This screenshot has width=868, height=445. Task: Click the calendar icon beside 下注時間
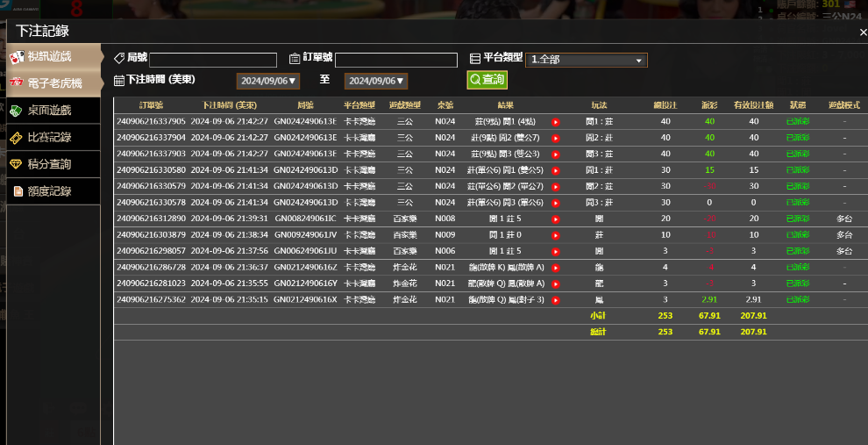(119, 80)
